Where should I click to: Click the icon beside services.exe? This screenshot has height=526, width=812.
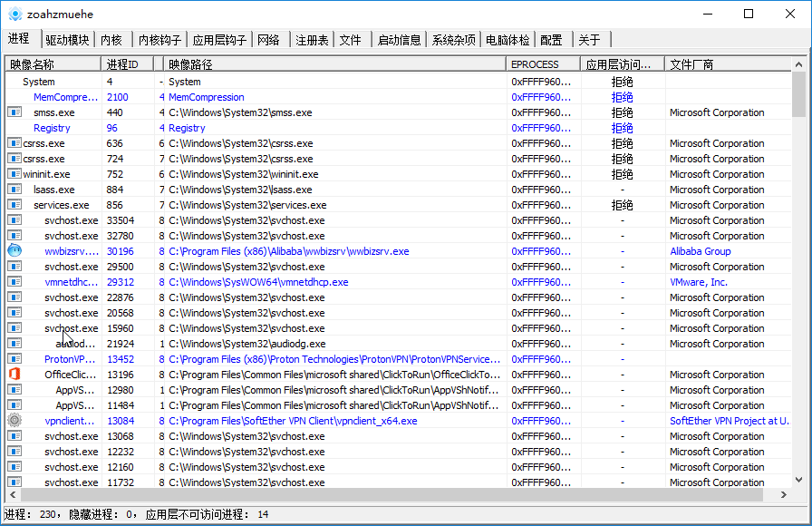pyautogui.click(x=14, y=205)
